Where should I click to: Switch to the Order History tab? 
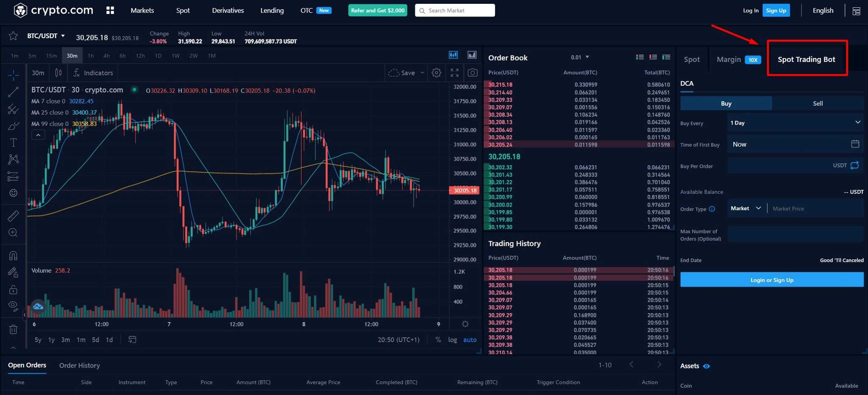click(x=80, y=365)
